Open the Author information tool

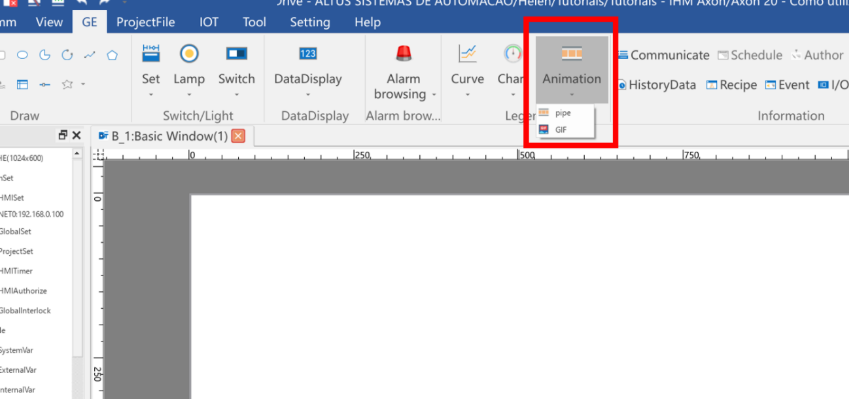point(817,55)
